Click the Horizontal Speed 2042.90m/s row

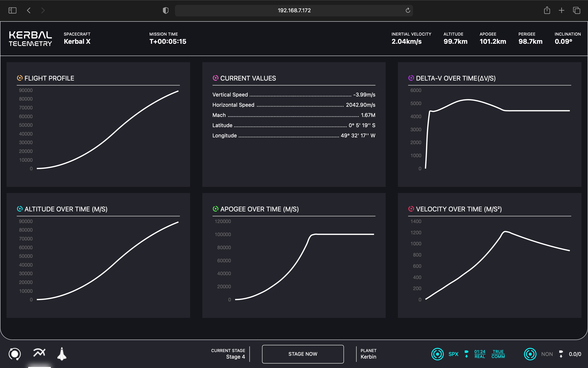point(294,105)
